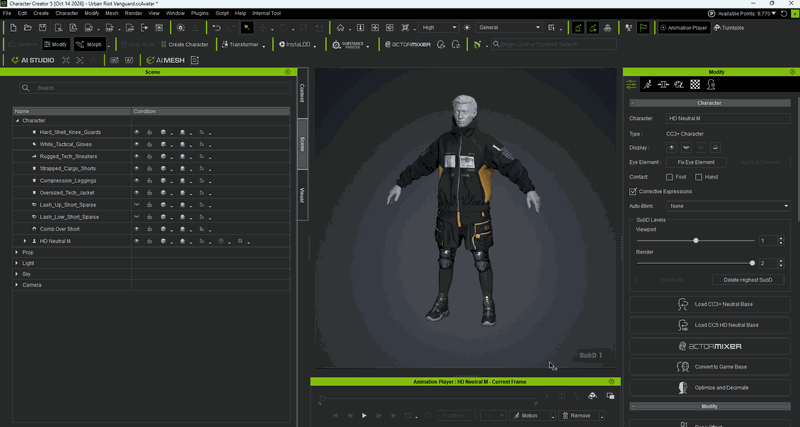This screenshot has width=800, height=427.
Task: Open the head profile tab in Modify panel
Action: click(x=711, y=85)
